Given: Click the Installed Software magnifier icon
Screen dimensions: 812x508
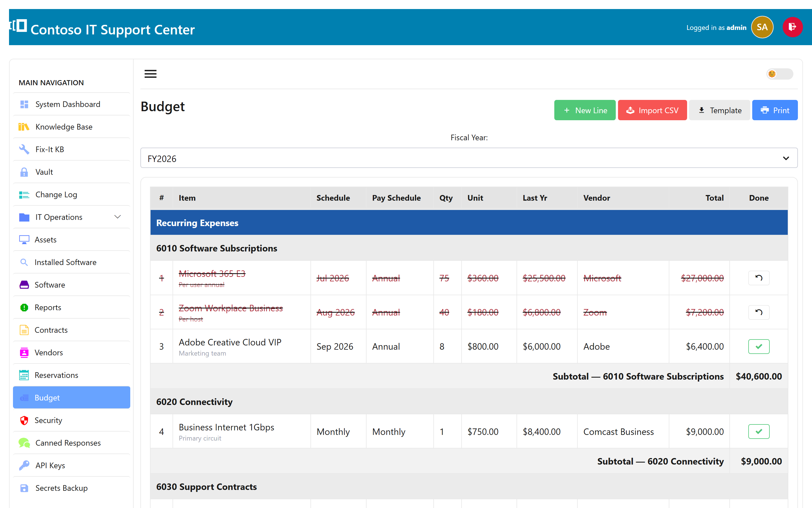Looking at the screenshot, I should click(x=24, y=262).
